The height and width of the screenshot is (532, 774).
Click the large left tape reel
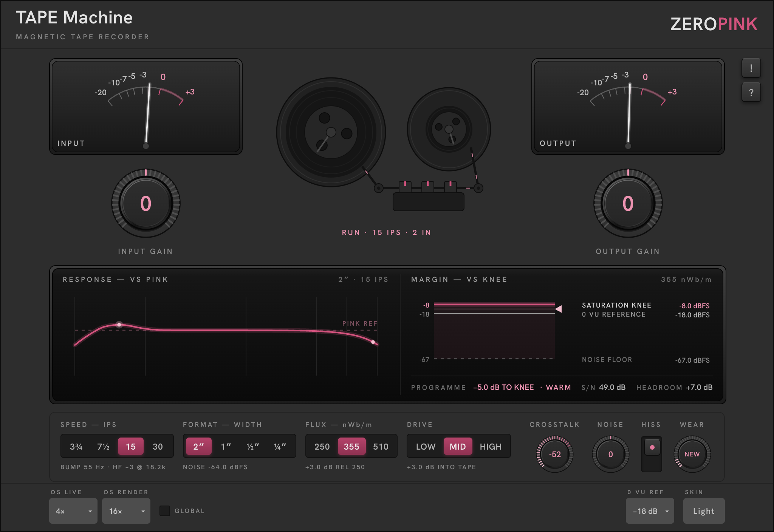[331, 132]
